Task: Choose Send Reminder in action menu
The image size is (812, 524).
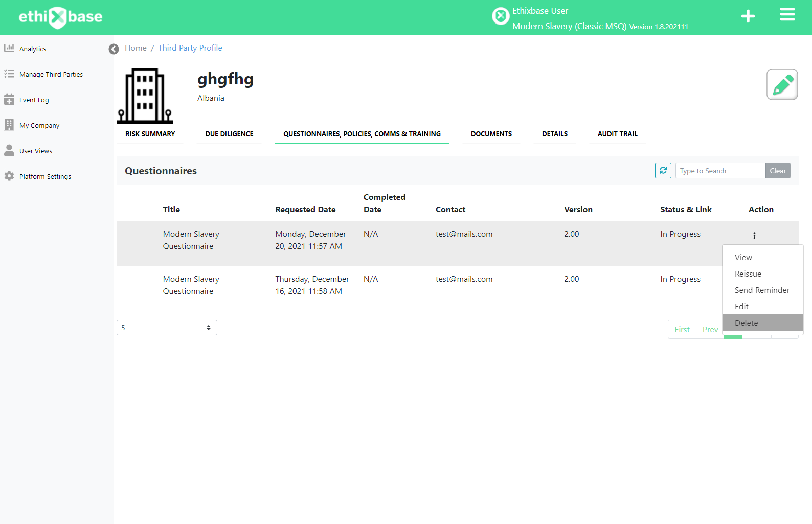Action: 762,290
